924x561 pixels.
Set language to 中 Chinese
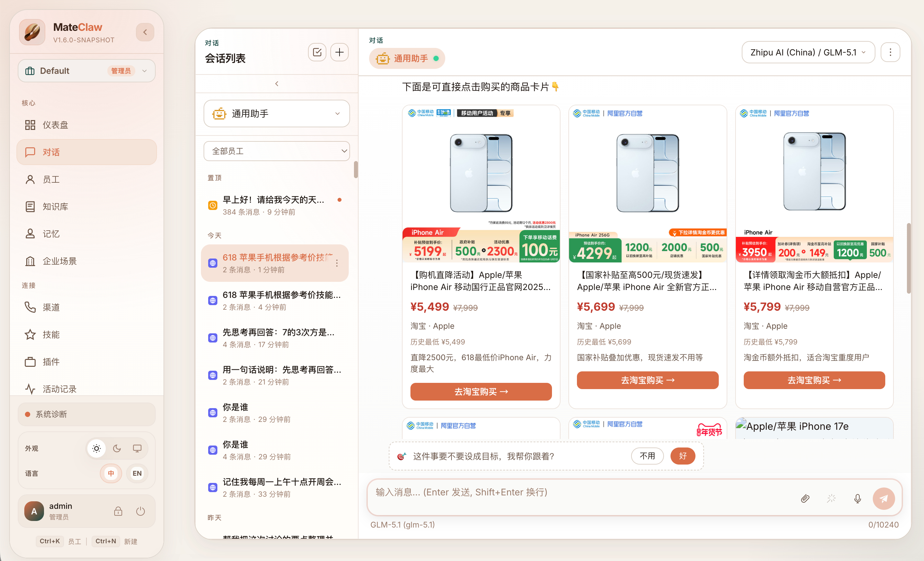(x=111, y=473)
